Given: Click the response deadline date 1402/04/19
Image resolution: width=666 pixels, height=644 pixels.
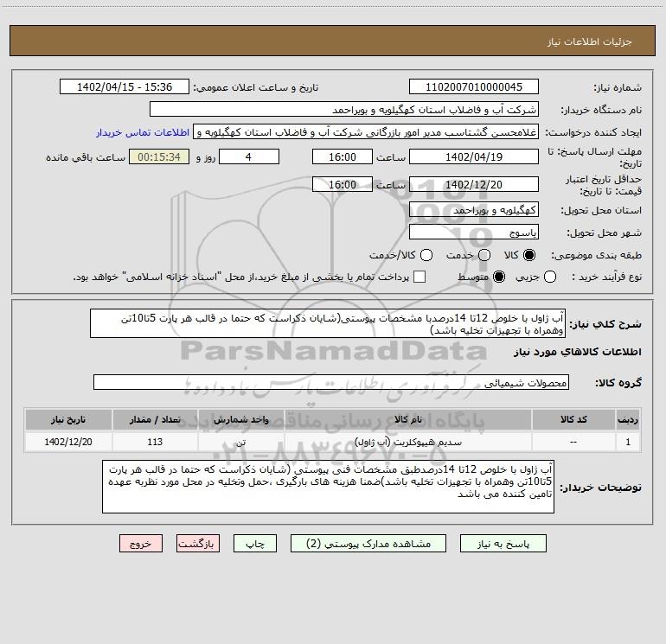Looking at the screenshot, I should [x=474, y=156].
